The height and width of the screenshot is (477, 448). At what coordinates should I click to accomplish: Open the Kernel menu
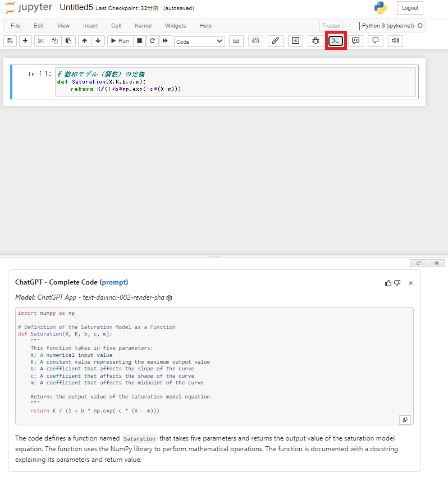(x=143, y=26)
